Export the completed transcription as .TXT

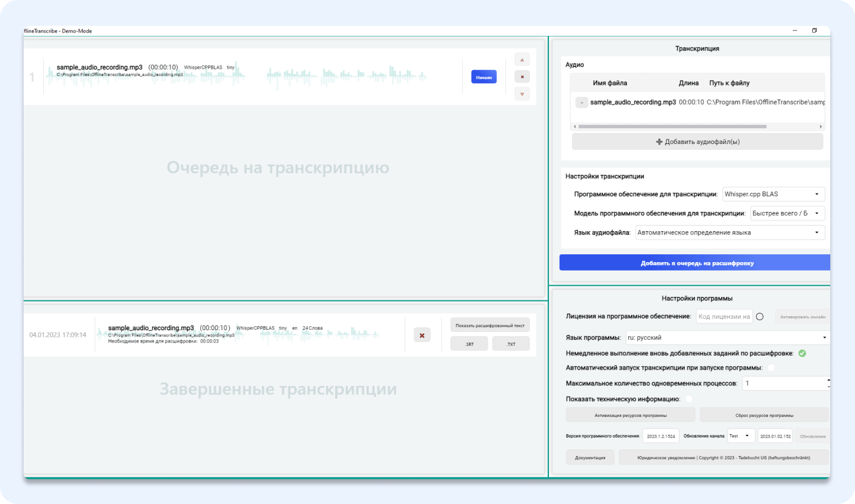point(511,344)
